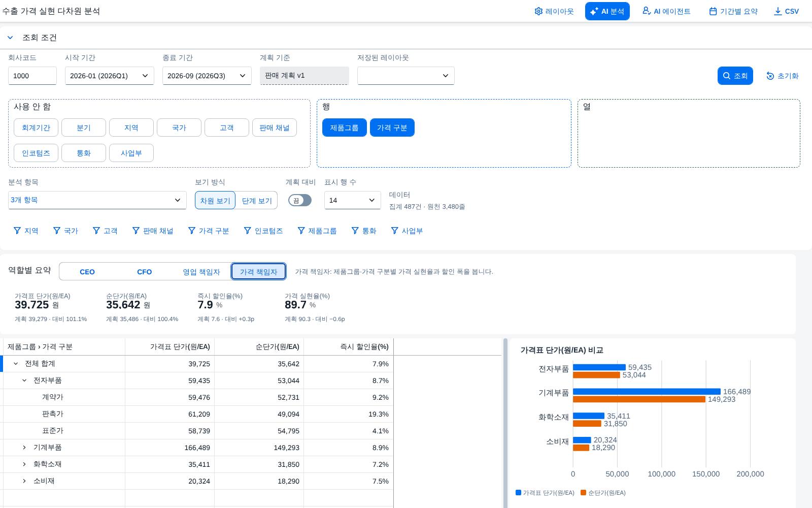
Task: Select 단계 보기 view mode
Action: [x=257, y=200]
